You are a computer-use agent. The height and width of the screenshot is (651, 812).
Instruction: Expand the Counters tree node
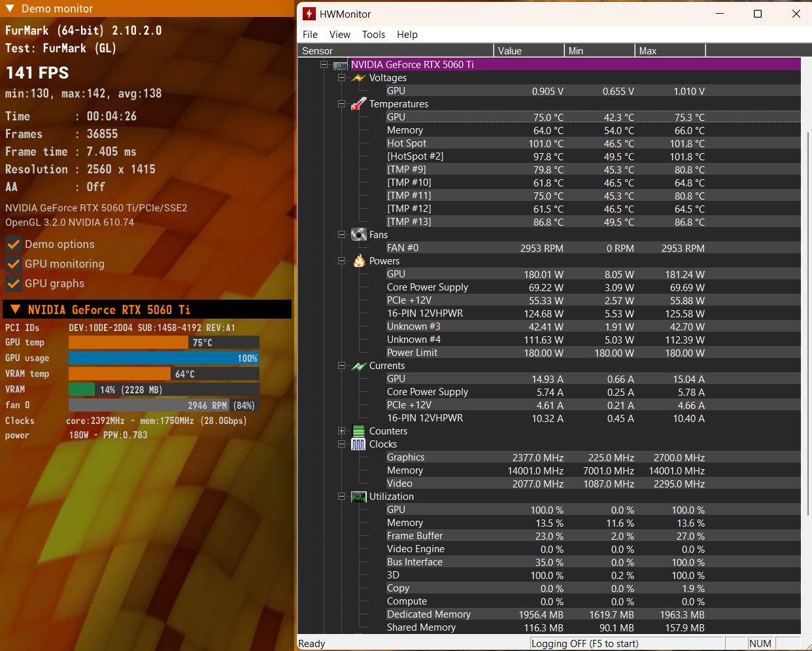tap(341, 431)
